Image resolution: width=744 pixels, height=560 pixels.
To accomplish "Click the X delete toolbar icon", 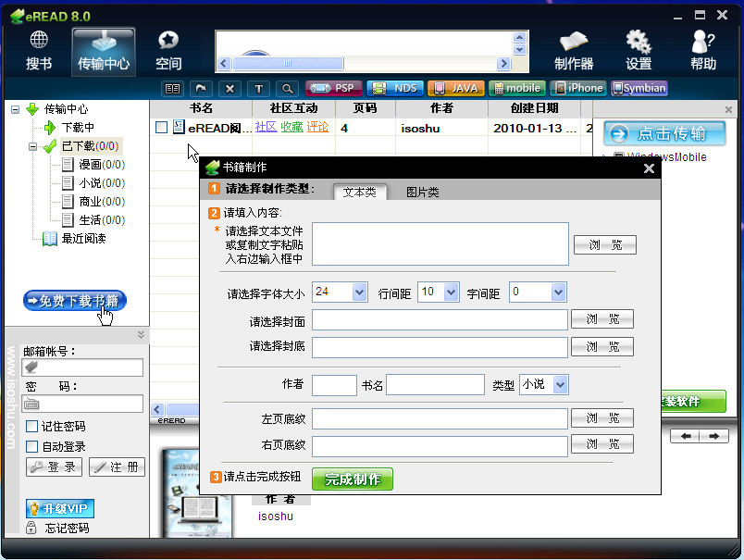I will pos(230,88).
